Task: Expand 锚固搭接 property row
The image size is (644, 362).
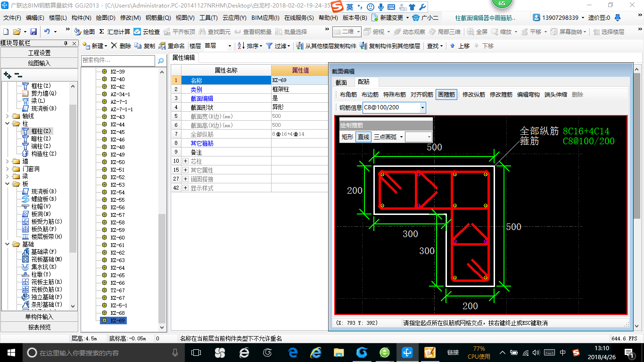Action: click(x=185, y=179)
